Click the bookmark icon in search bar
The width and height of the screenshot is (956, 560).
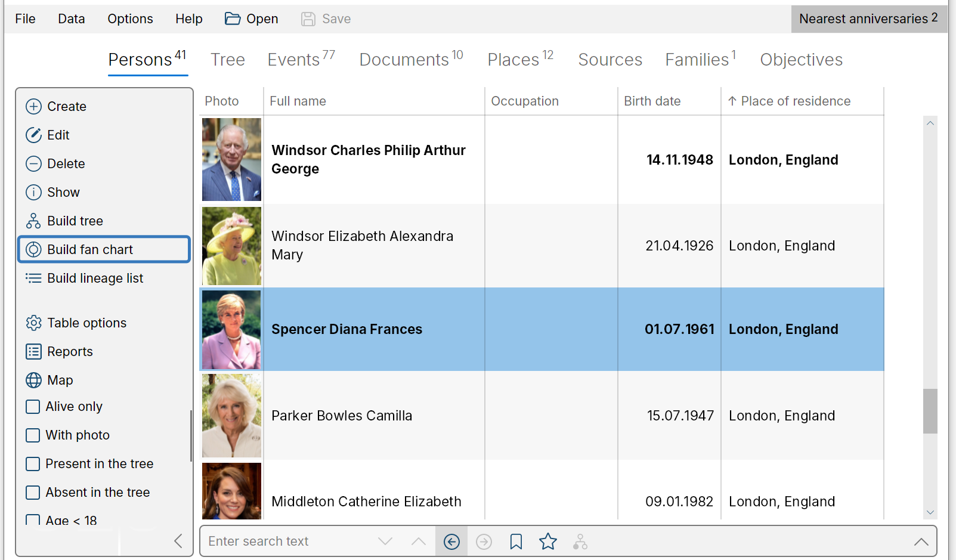click(x=516, y=542)
